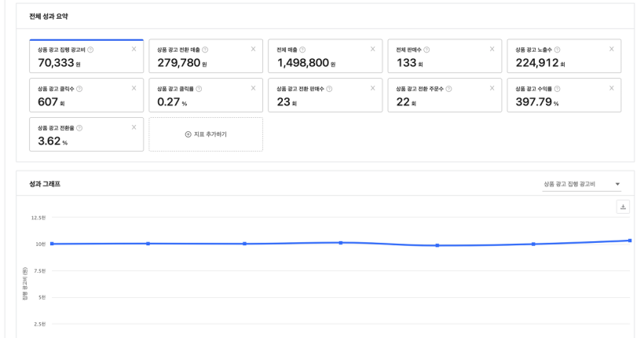644x338 pixels.
Task: Click the first data point on the graph line
Action: pyautogui.click(x=52, y=244)
